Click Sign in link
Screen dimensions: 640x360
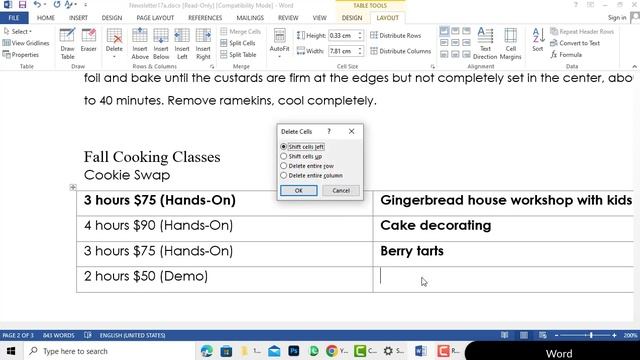coord(617,18)
